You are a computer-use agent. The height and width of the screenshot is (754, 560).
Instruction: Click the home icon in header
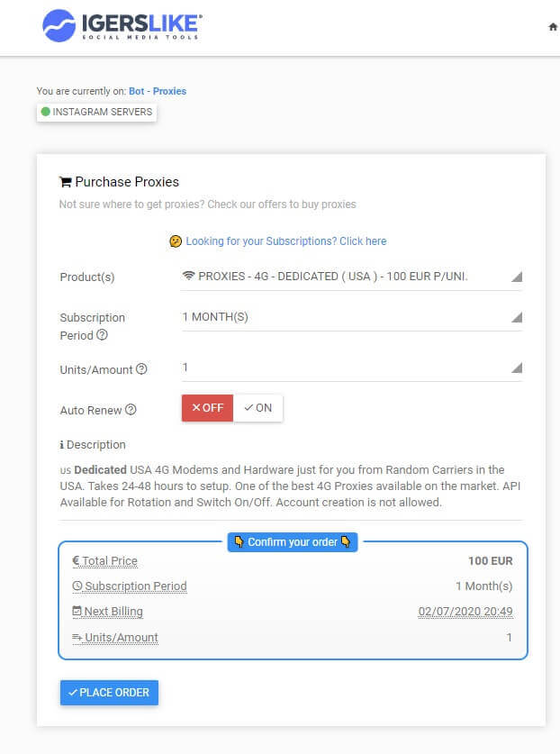coord(553,27)
